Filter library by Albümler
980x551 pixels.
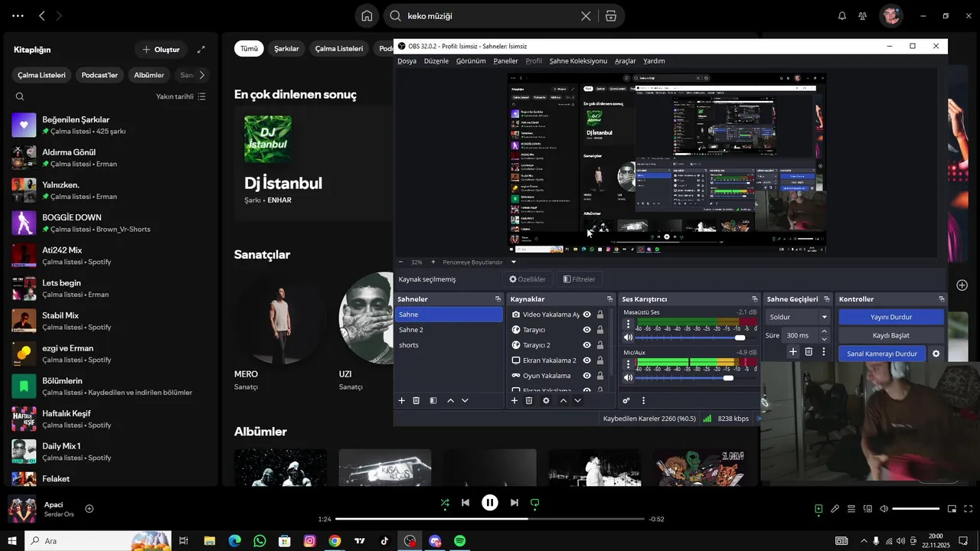pos(149,75)
